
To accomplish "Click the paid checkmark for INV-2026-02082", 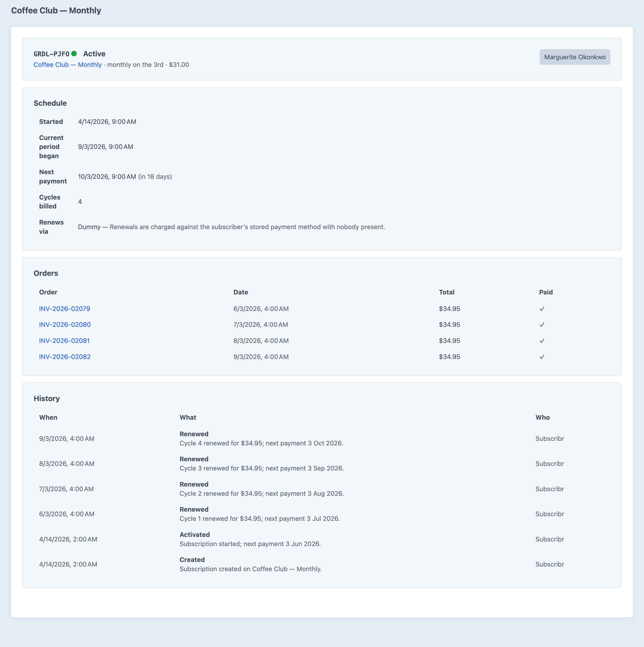I will tap(542, 357).
